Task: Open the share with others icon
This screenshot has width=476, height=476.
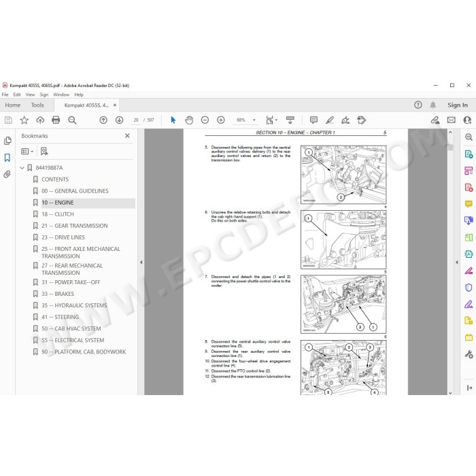Action: 467,120
